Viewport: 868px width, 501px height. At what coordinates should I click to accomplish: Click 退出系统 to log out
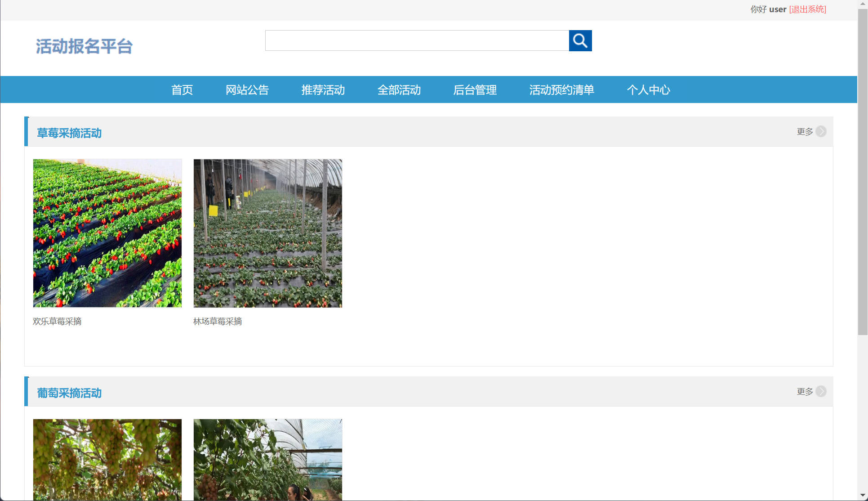coord(808,9)
